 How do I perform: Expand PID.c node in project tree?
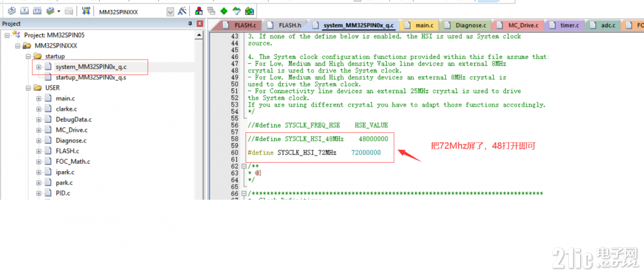(x=39, y=193)
